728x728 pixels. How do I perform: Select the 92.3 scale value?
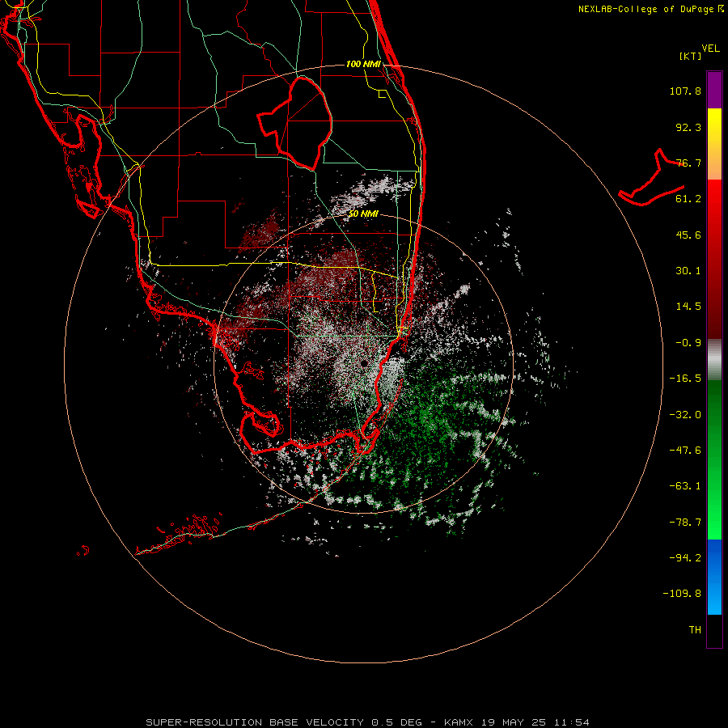[x=688, y=127]
